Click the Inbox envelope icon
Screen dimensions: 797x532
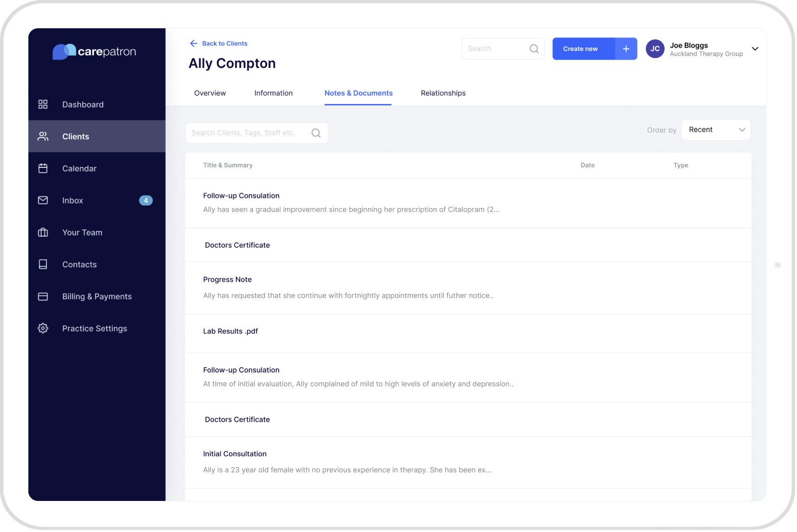(43, 200)
